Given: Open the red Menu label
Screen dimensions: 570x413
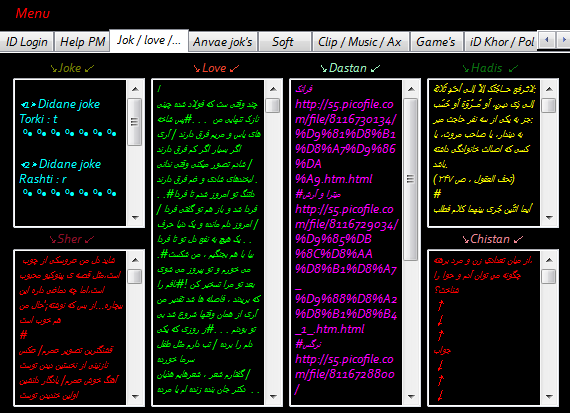Looking at the screenshot, I should point(32,13).
